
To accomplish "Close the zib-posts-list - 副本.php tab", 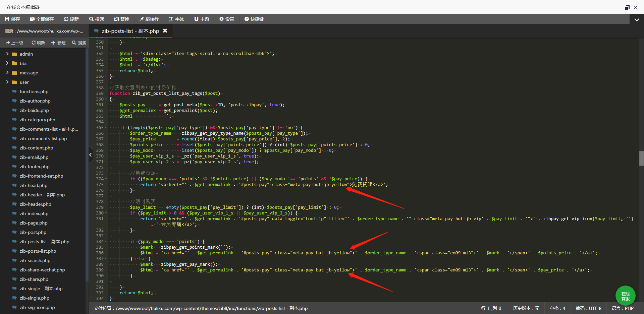I will tap(165, 31).
